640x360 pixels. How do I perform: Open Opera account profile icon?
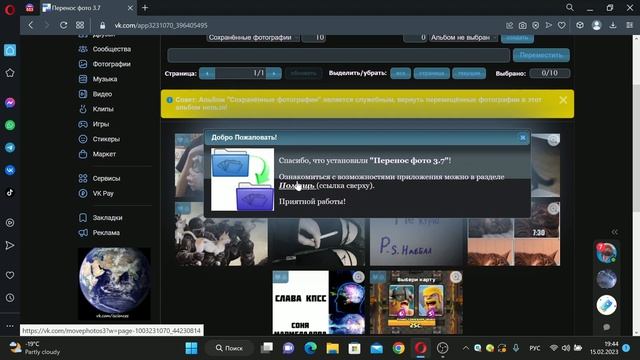pos(596,25)
